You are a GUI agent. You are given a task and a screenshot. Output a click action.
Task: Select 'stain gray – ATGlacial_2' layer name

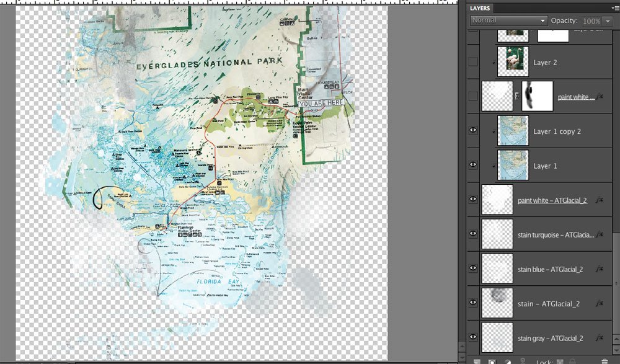550,339
